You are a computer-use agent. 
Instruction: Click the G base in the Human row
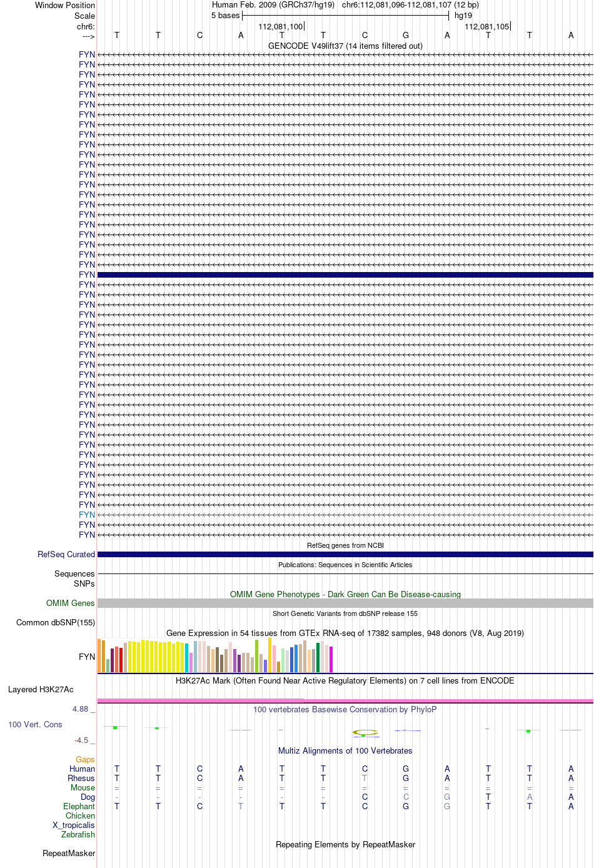click(406, 769)
